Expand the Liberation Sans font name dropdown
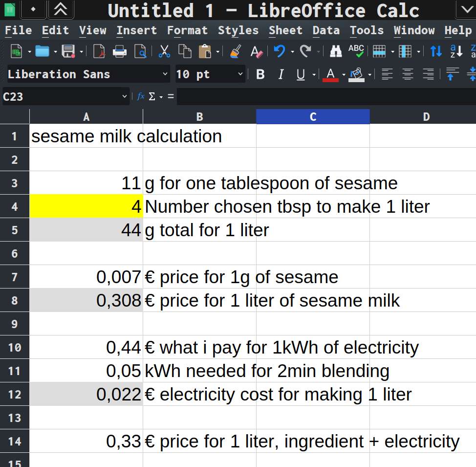Image resolution: width=476 pixels, height=467 pixels. (165, 74)
